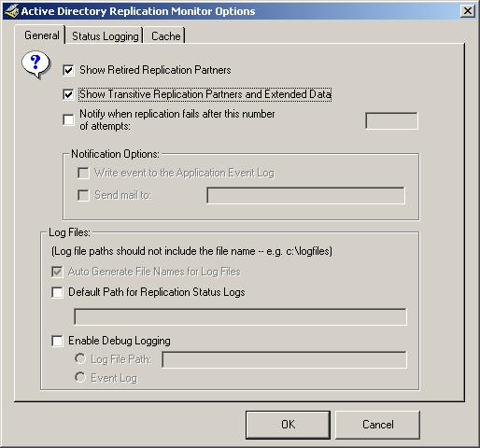The image size is (480, 448).
Task: Check Enable Debug Logging
Action: 57,341
